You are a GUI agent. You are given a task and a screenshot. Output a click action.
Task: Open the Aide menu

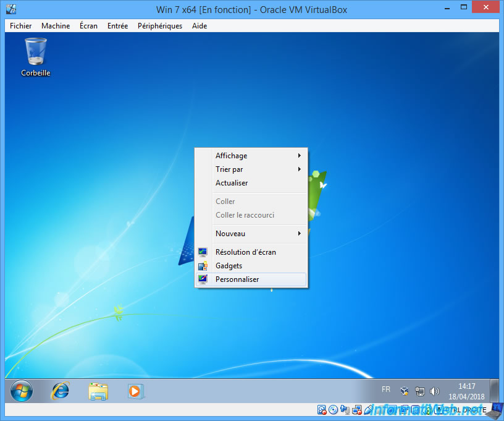pyautogui.click(x=199, y=26)
